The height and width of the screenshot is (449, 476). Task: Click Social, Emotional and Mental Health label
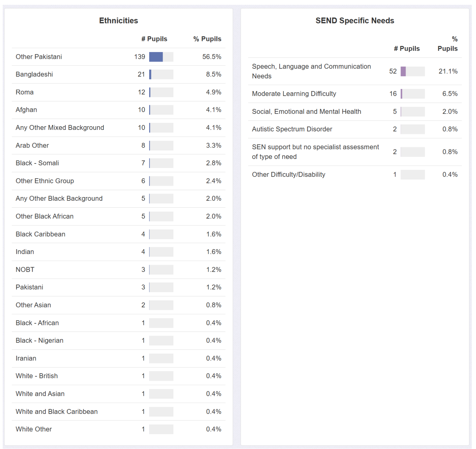tap(306, 111)
